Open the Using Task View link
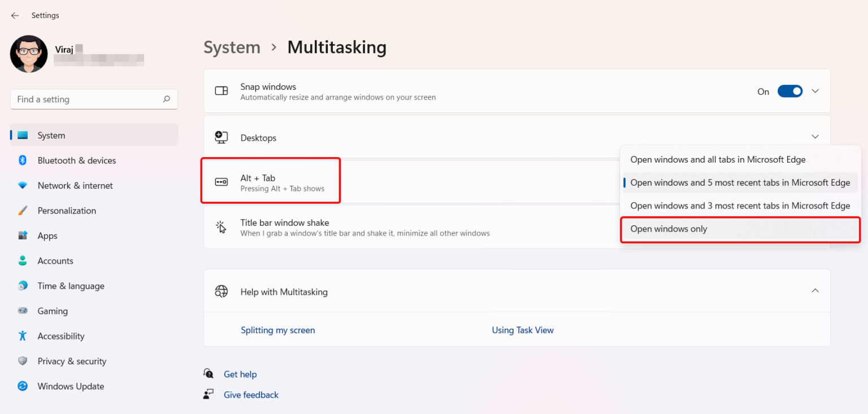Viewport: 868px width, 414px height. click(x=523, y=330)
